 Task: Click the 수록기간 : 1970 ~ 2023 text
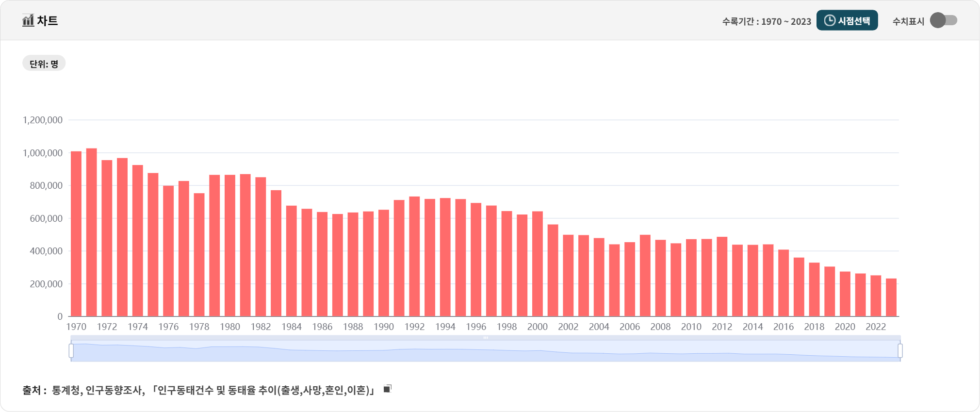(767, 21)
